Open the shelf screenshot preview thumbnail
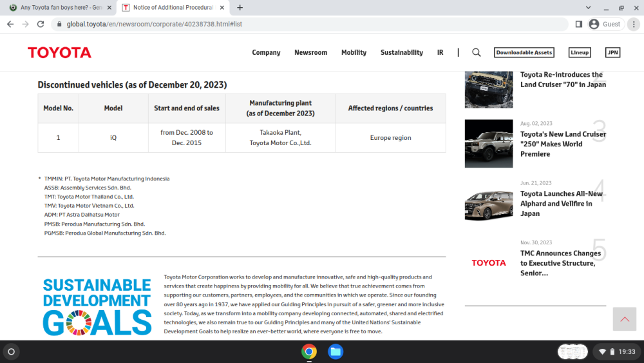Screen dimensions: 644x363 click(573, 352)
